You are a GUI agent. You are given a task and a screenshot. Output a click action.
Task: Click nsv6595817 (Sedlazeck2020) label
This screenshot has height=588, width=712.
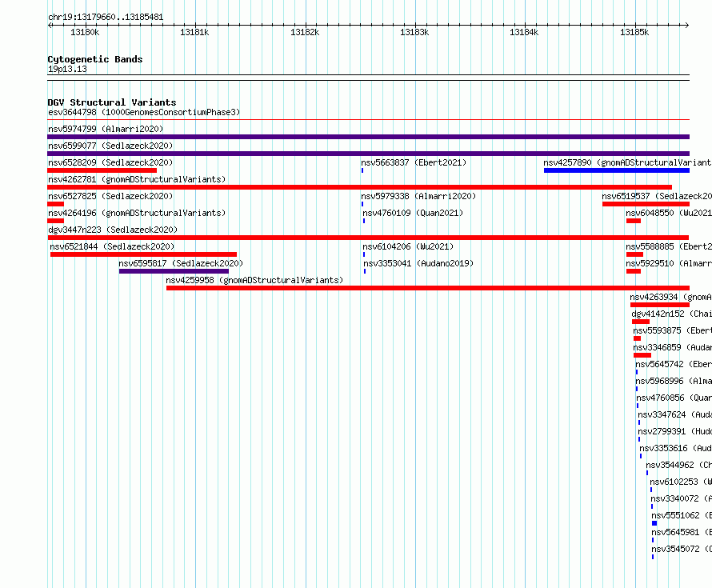point(181,263)
